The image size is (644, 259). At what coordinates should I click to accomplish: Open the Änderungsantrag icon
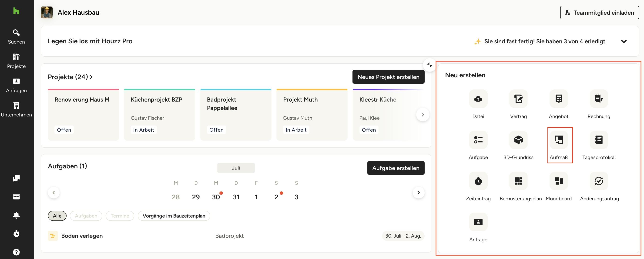(598, 181)
